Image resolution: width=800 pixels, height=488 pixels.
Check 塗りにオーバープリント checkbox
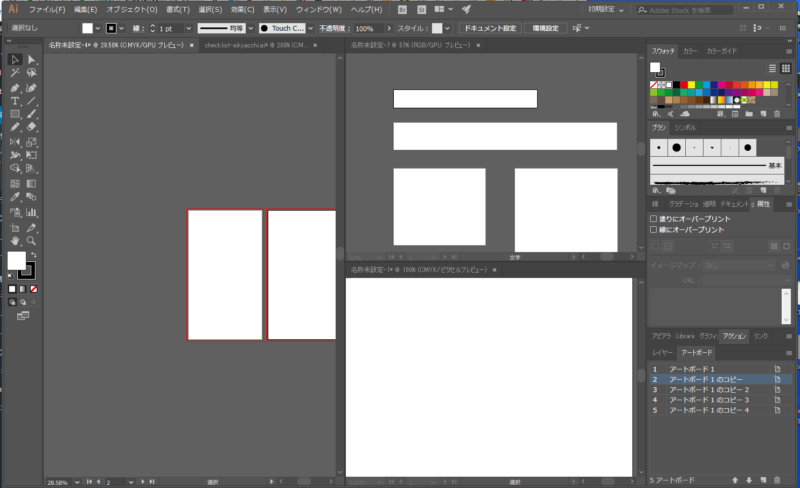coord(653,218)
